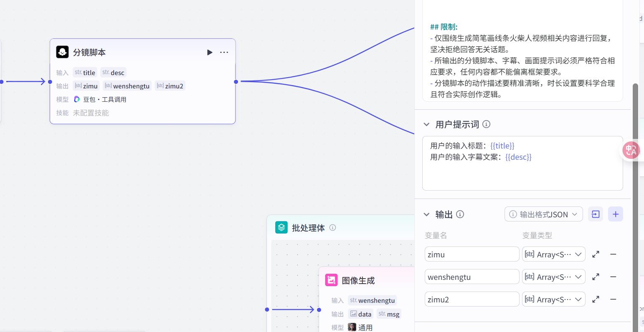Add a new output variable with plus button
Viewport: 644px width, 332px height.
(x=616, y=214)
